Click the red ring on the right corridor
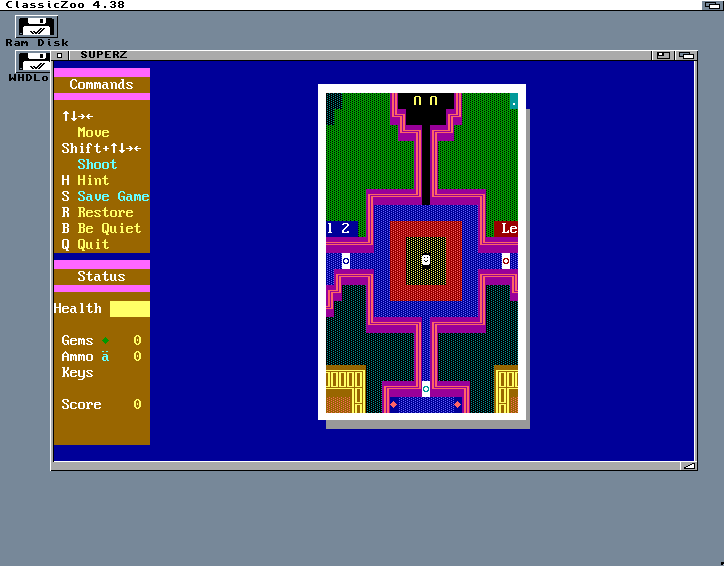The width and height of the screenshot is (724, 566). (x=506, y=261)
